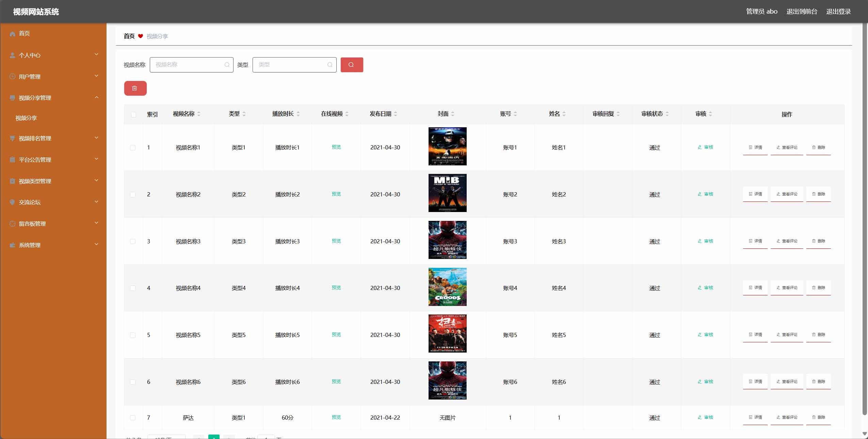This screenshot has width=868, height=439.
Task: Sort by 在线视频 column arrows
Action: (x=347, y=114)
